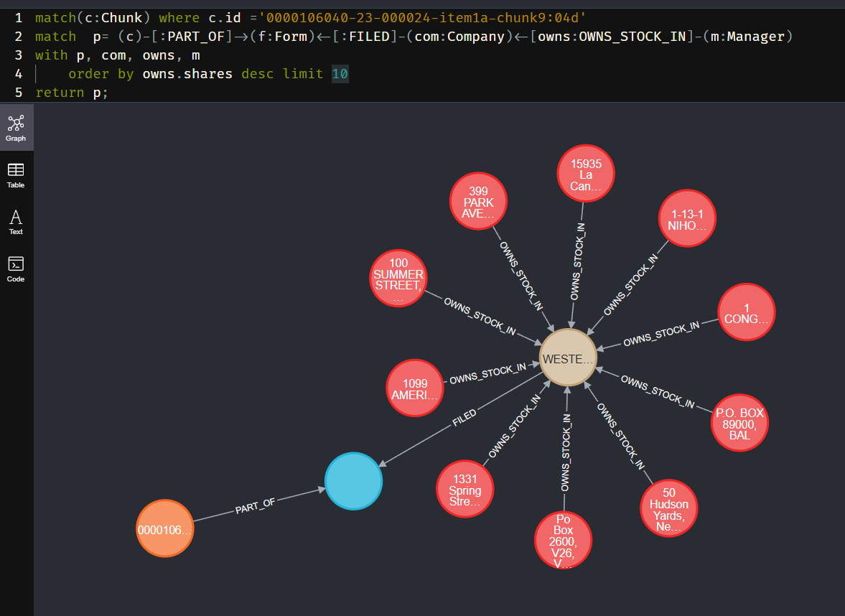Select the orange 0000106... chunk node

pos(165,529)
